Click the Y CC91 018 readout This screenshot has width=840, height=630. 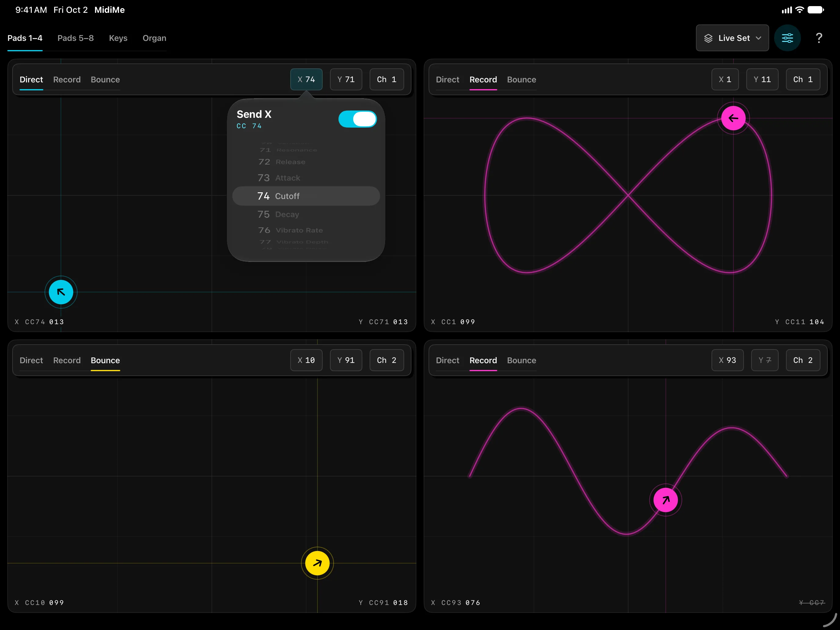coord(384,602)
